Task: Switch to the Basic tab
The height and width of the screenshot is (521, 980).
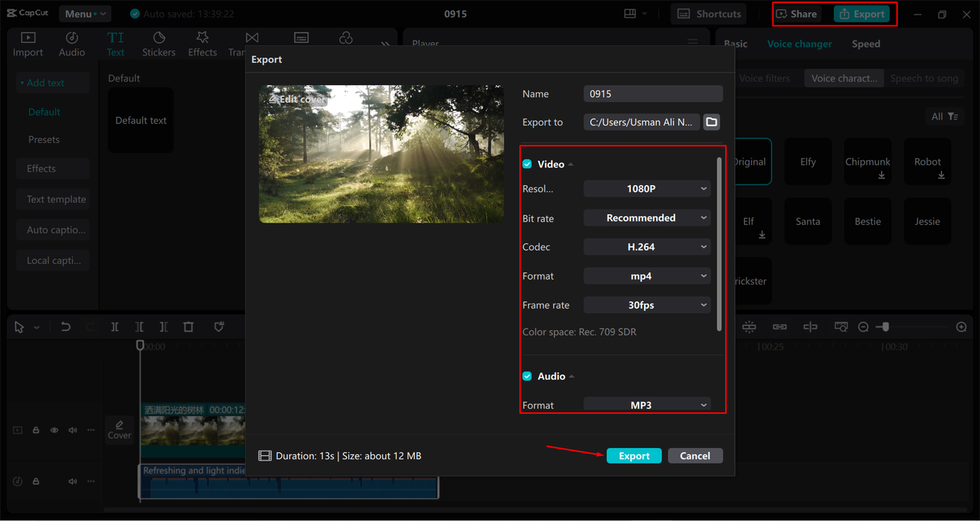Action: pos(736,44)
